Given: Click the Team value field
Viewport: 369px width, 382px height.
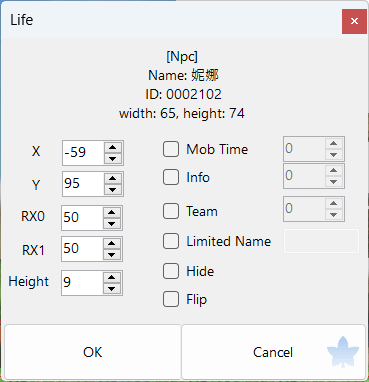Looking at the screenshot, I should [x=305, y=209].
